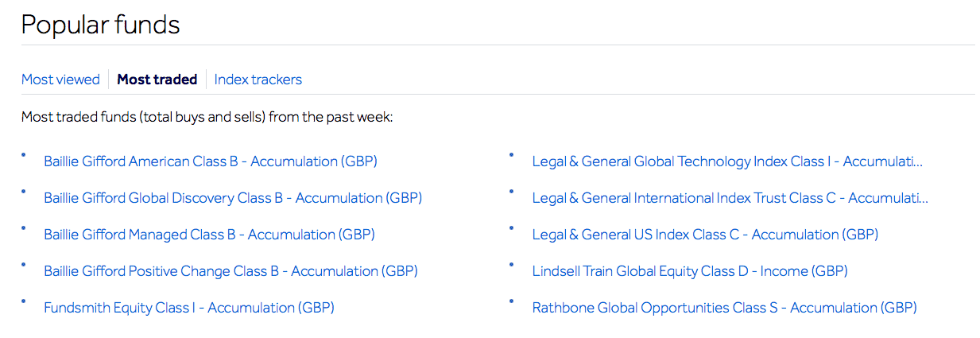The image size is (980, 338).
Task: View Legal & General International Index Trust
Action: tap(730, 198)
